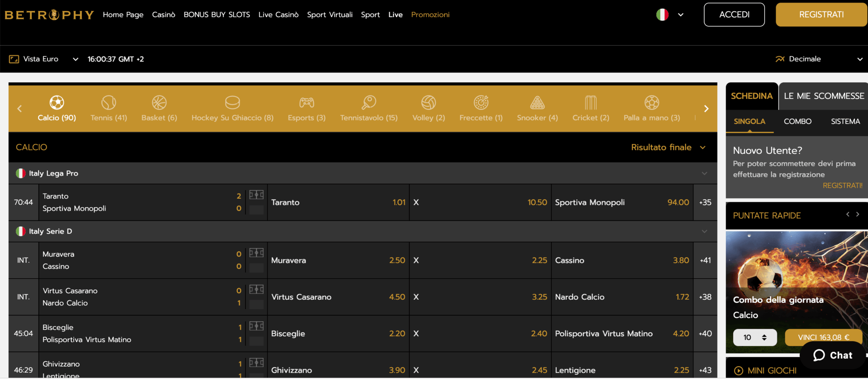Open +35 more markets for Taranto match
Screen dimensions: 868x379
click(x=705, y=202)
